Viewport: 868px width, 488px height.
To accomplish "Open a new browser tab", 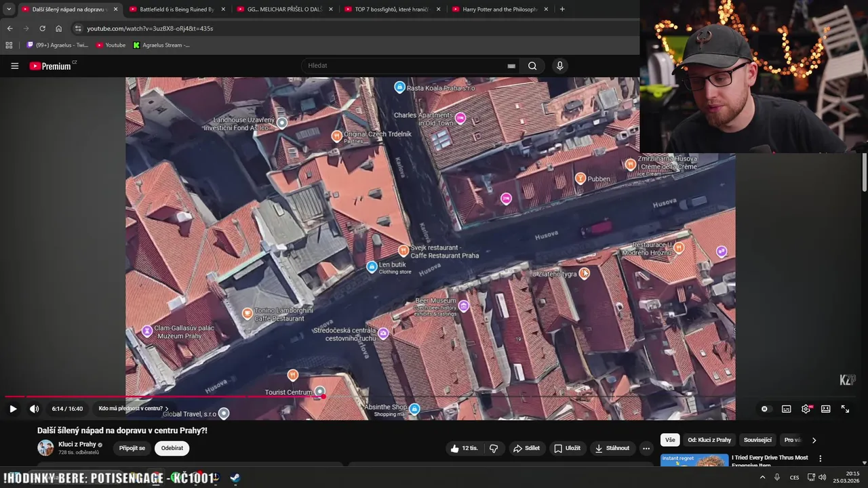I will tap(562, 9).
